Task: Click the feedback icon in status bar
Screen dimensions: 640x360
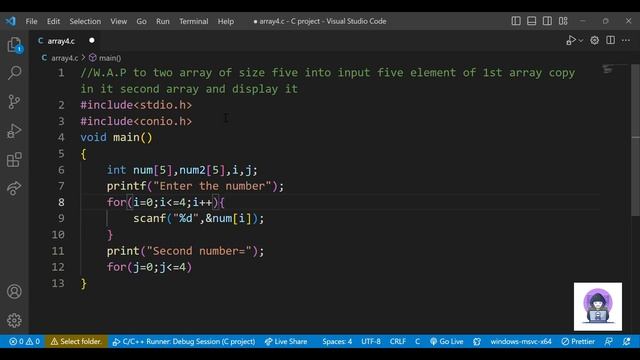Action: 609,341
